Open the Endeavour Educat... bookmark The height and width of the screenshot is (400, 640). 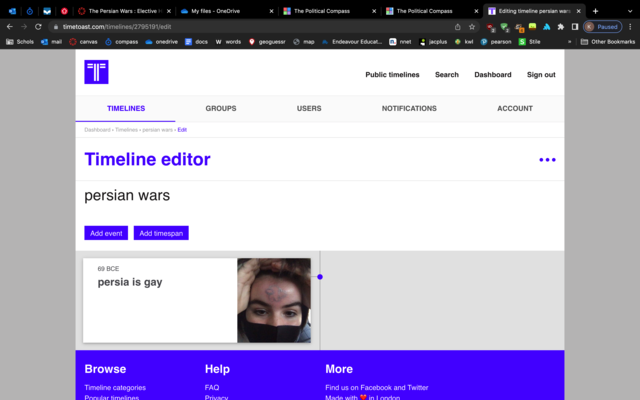point(352,42)
